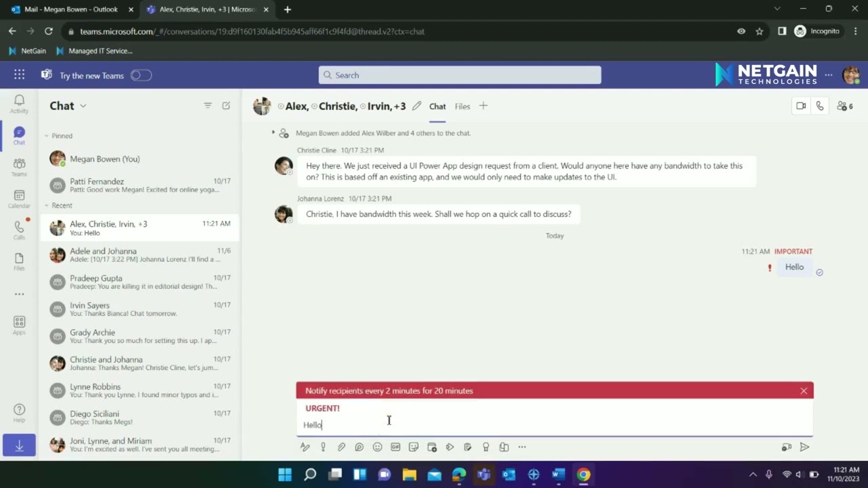
Task: Open Christie and Johanna chat
Action: [140, 363]
